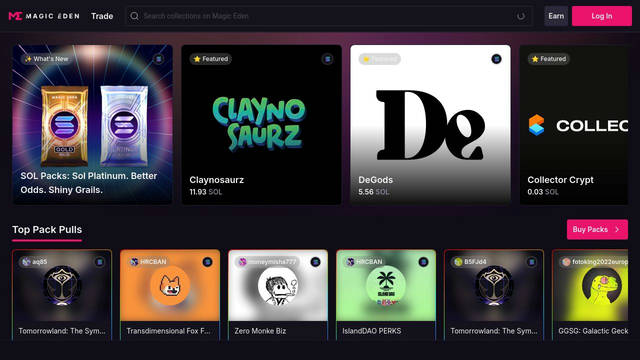Click the user avatar on Zero Monke Biz card
The width and height of the screenshot is (640, 360).
coord(242,262)
